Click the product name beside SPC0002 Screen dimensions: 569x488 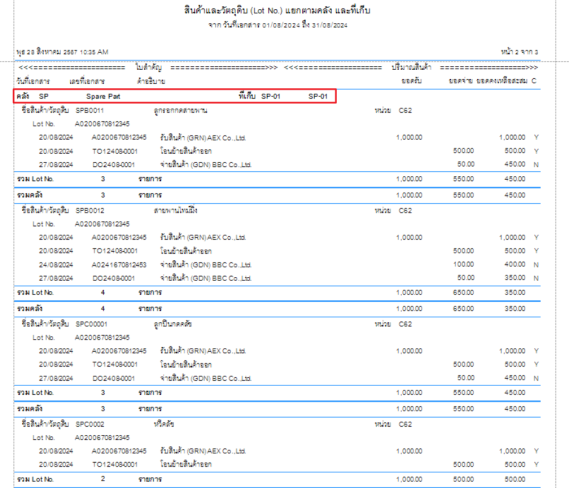coord(164,424)
